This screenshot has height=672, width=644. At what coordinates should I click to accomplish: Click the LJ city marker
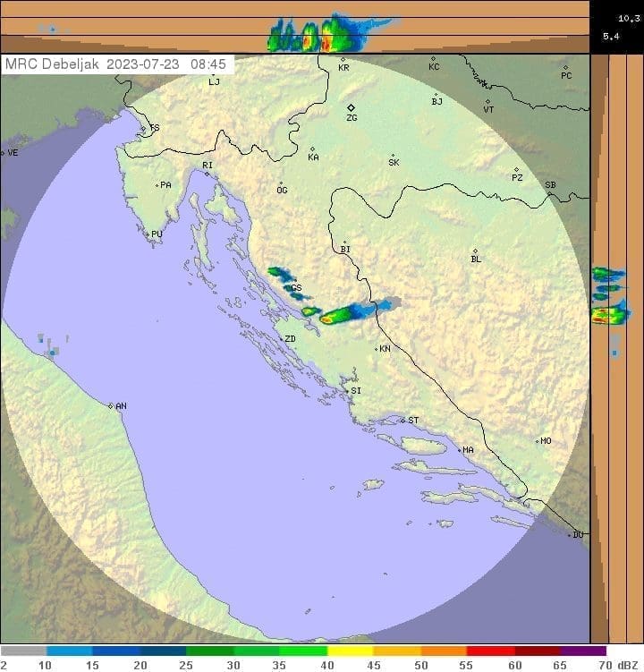212,73
